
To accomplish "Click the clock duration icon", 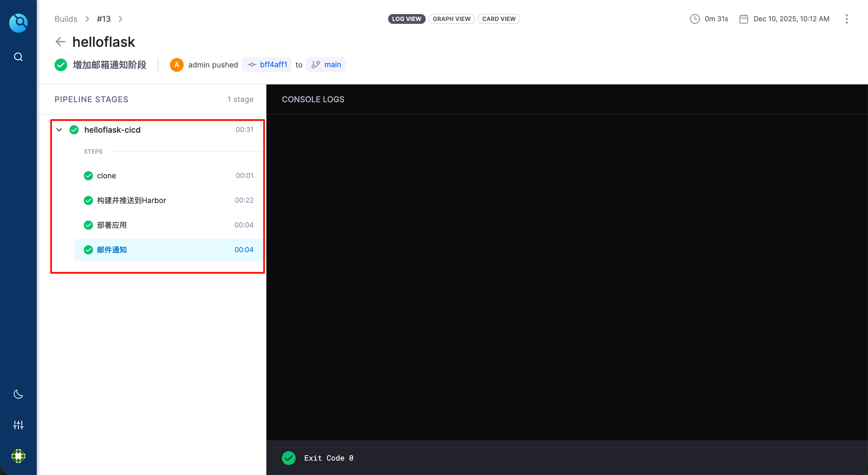I will click(x=694, y=19).
